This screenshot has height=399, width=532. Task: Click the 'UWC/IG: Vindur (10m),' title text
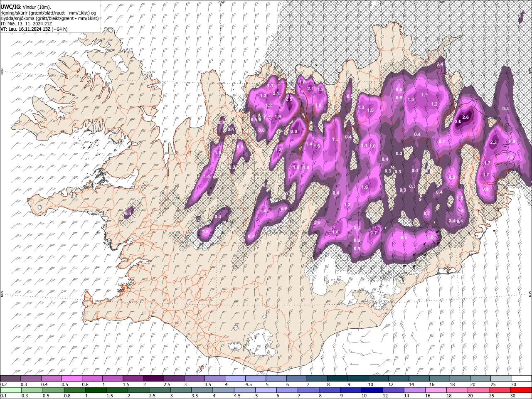26,6
